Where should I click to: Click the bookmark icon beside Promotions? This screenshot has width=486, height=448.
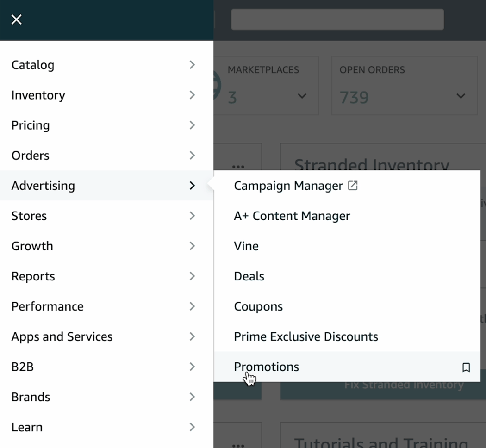tap(466, 367)
